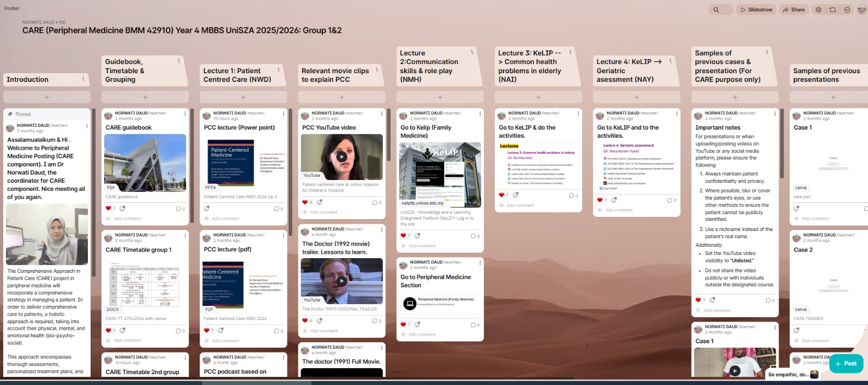Image resolution: width=868 pixels, height=385 pixels.
Task: Open post menu on Important notes post
Action: tap(775, 114)
